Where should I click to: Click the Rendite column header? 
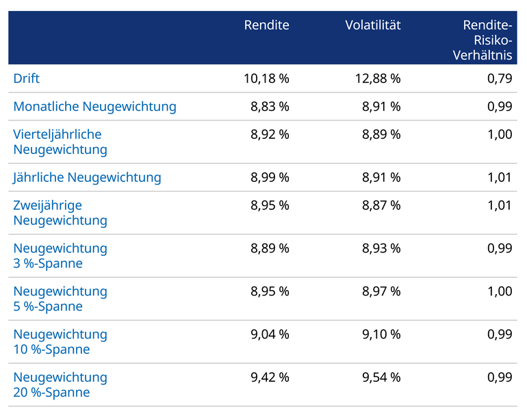[x=266, y=25]
